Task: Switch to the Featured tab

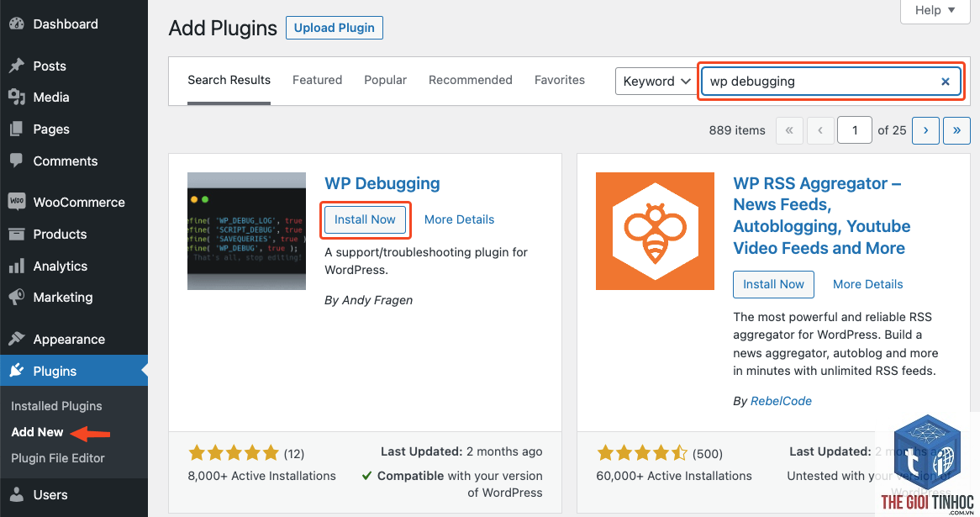Action: pyautogui.click(x=318, y=80)
